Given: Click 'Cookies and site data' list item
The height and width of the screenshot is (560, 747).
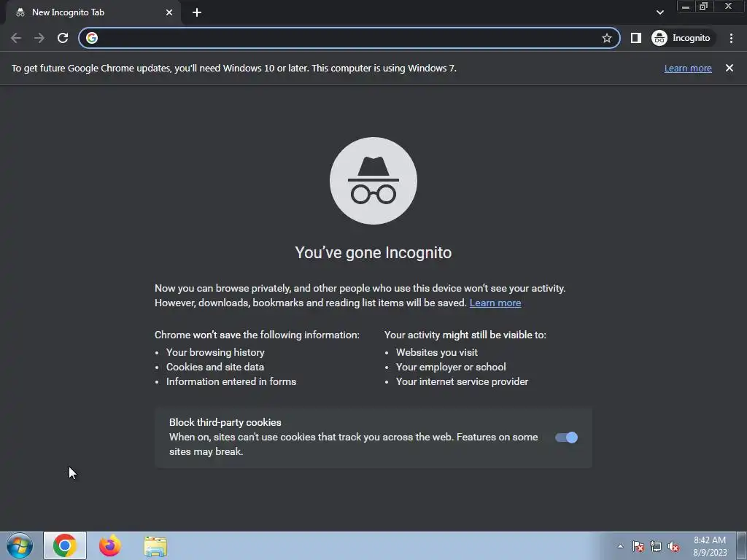Looking at the screenshot, I should 215,367.
